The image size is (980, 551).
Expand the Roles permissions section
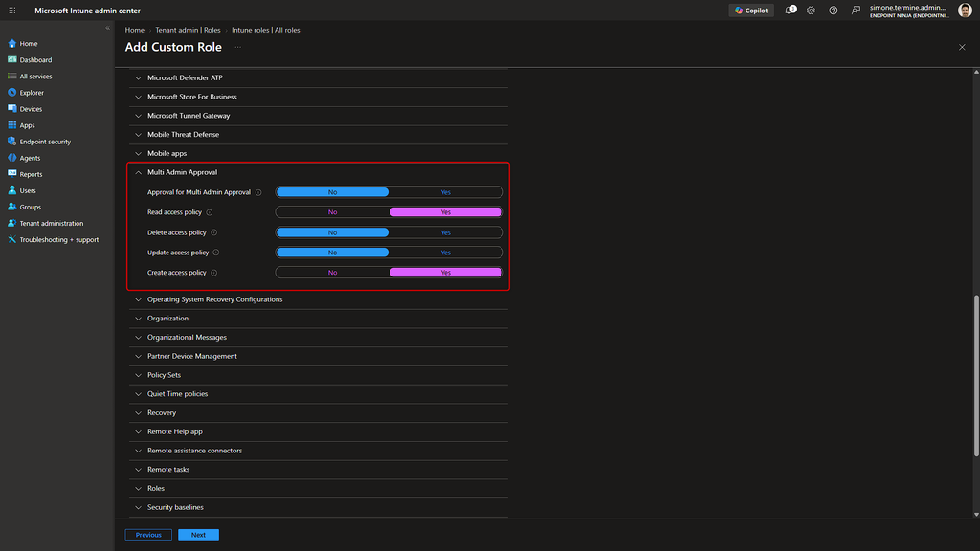(x=318, y=489)
